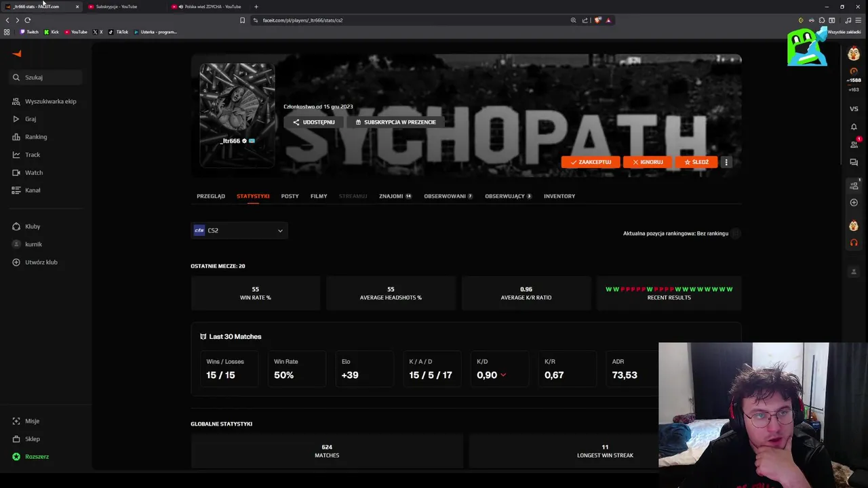Open Misje missions page
Image resolution: width=868 pixels, height=488 pixels.
[x=26, y=421]
